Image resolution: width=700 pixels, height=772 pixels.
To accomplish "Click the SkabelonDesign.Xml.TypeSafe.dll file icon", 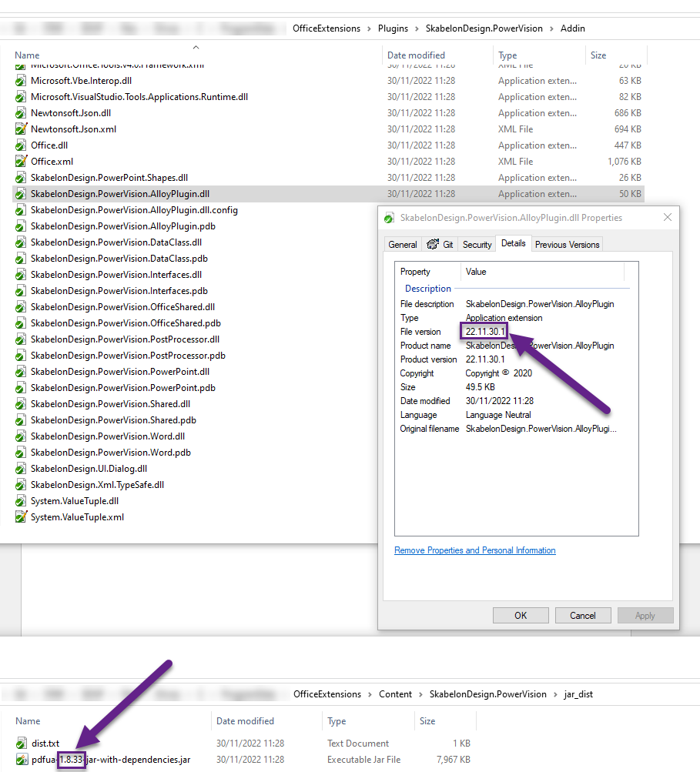I will pyautogui.click(x=21, y=485).
